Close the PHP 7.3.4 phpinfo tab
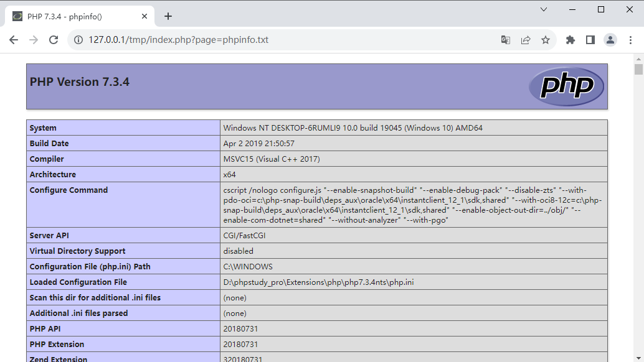The width and height of the screenshot is (644, 362). pos(144,16)
